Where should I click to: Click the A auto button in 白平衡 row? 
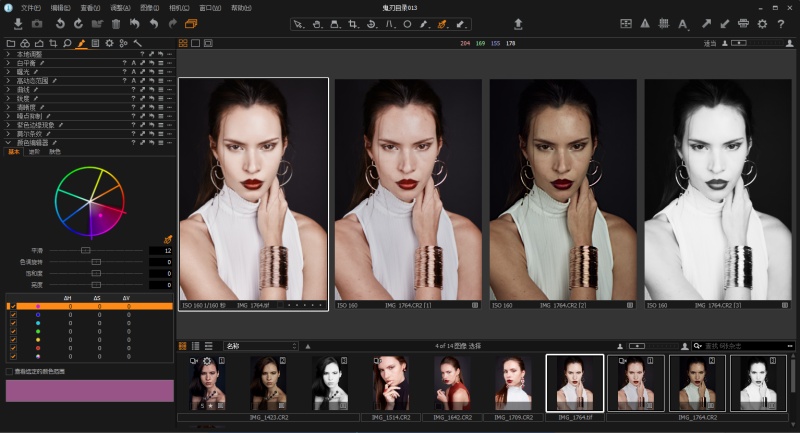tap(134, 63)
